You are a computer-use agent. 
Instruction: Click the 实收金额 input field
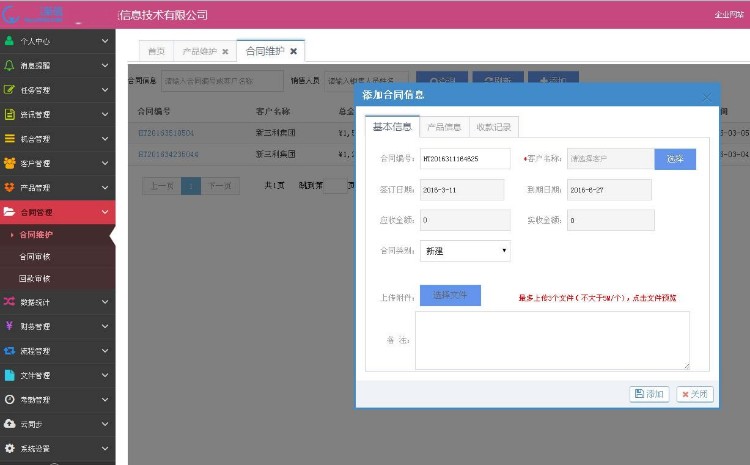[610, 220]
